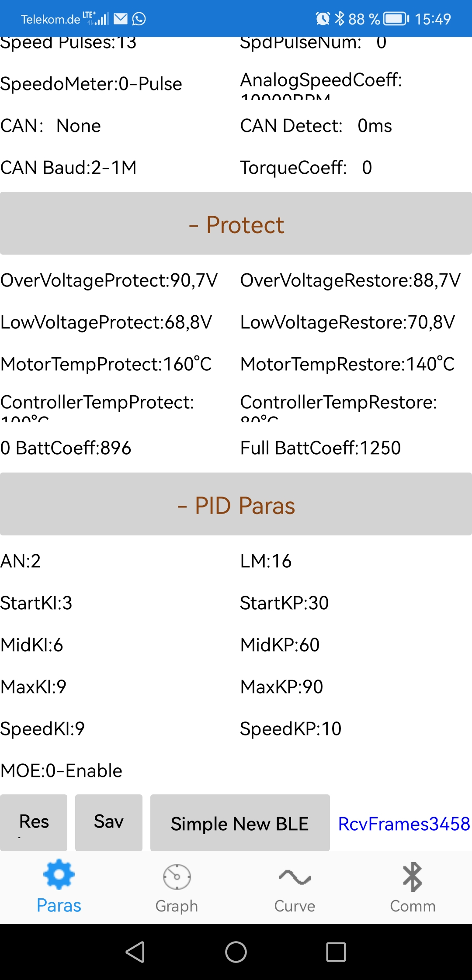Tap the RcvFrames counter text
Screen dimensions: 472x980
[x=404, y=824]
